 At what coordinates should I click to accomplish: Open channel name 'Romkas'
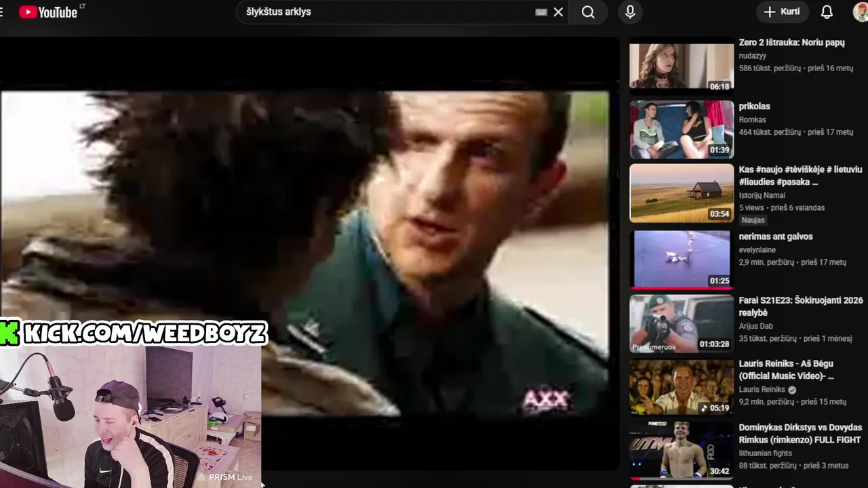click(752, 120)
